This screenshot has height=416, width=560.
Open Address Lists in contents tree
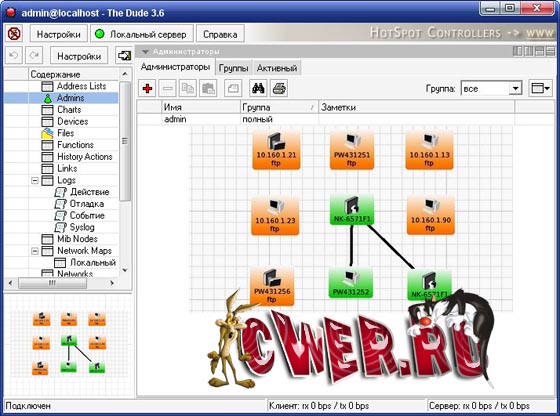click(81, 86)
